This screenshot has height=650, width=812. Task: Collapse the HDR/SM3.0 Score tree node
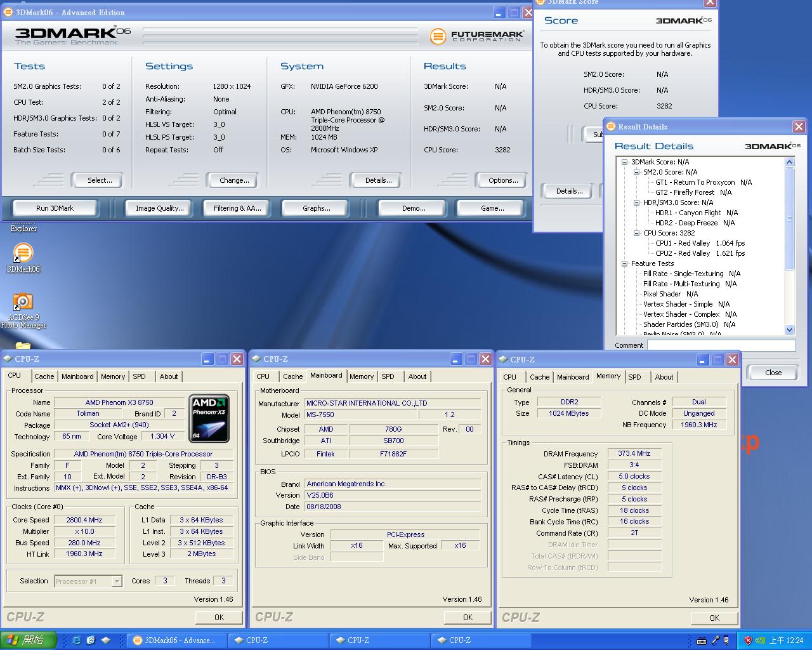coord(637,202)
